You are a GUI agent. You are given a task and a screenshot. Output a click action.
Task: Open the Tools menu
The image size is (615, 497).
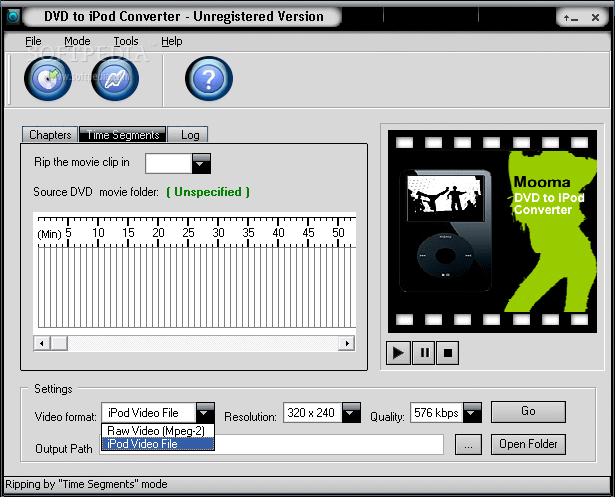coord(126,41)
